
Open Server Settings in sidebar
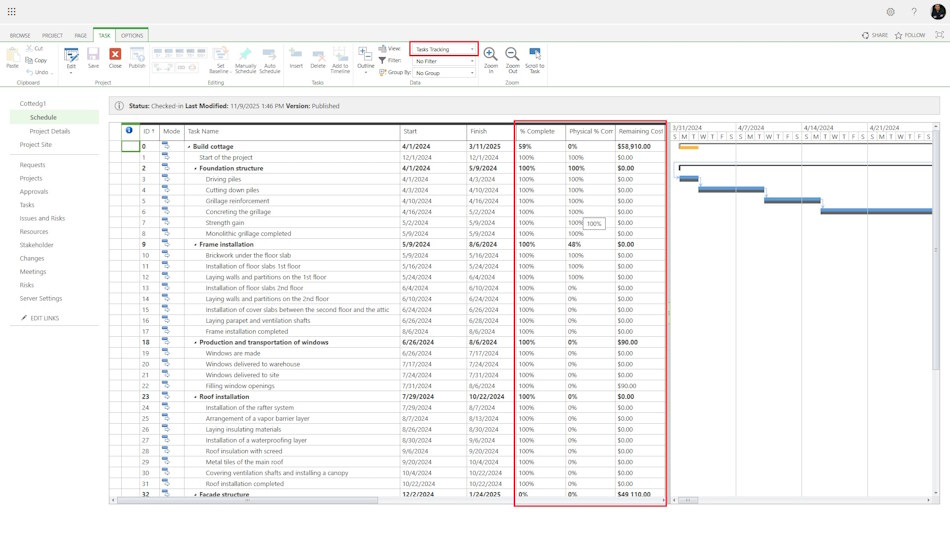[x=41, y=298]
